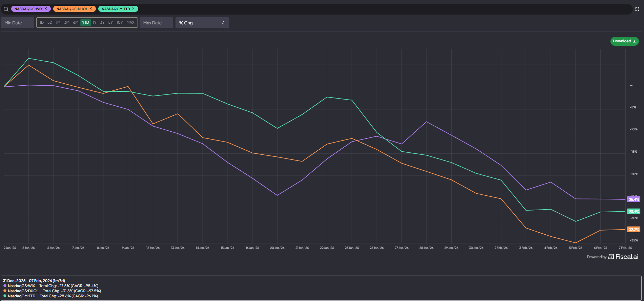The image size is (644, 301).
Task: Switch range to 3Y
Action: (102, 22)
